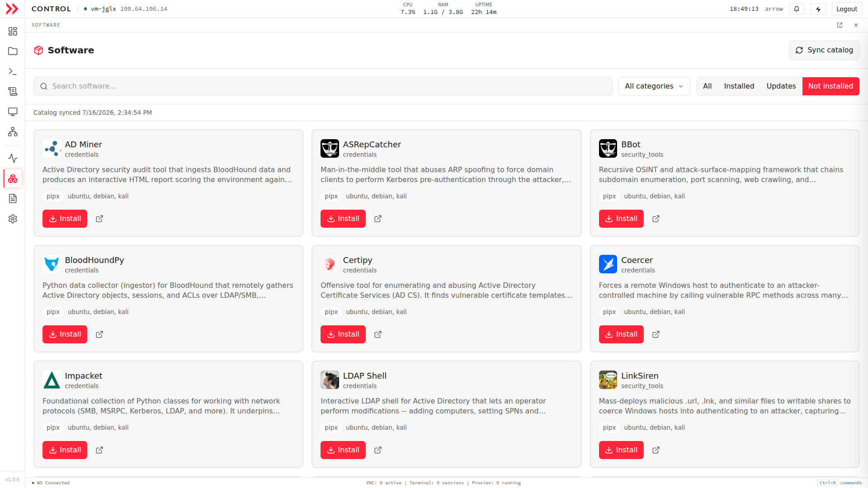The image size is (868, 488).
Task: Pop out the Software panel to new window
Action: [x=840, y=25]
